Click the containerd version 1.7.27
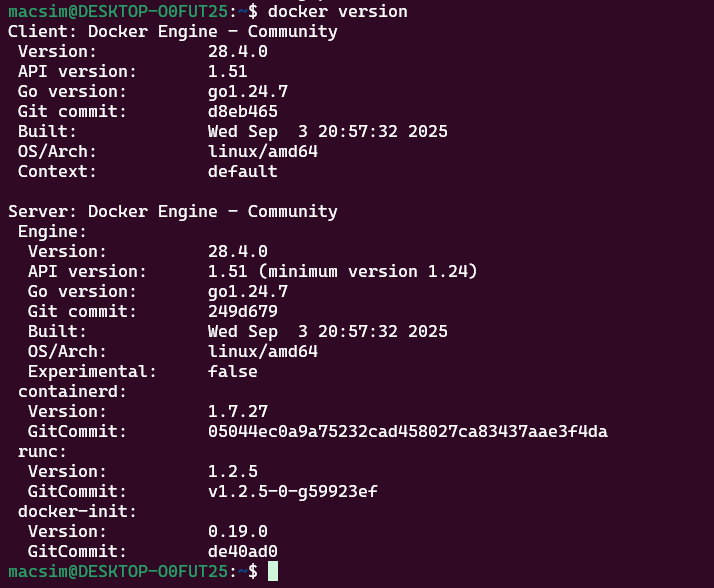This screenshot has height=588, width=714. (x=238, y=411)
